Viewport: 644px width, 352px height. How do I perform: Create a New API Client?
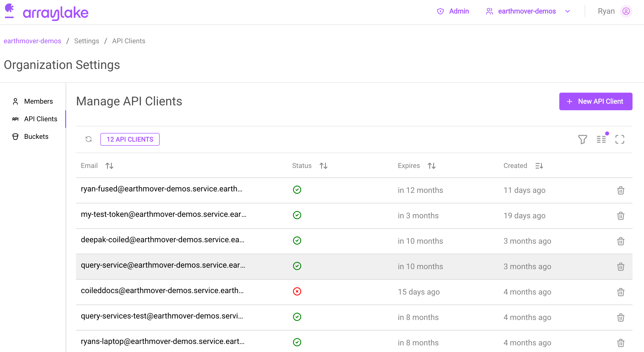point(595,101)
